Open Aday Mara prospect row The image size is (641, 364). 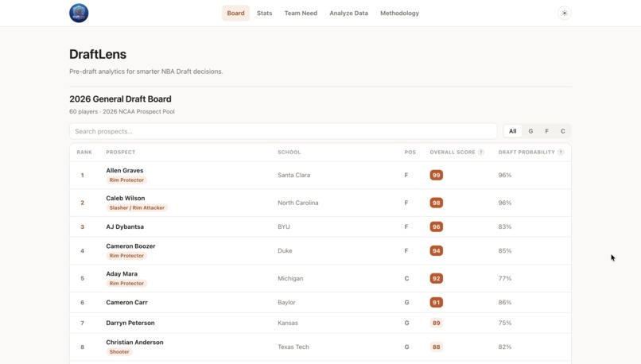(320, 278)
